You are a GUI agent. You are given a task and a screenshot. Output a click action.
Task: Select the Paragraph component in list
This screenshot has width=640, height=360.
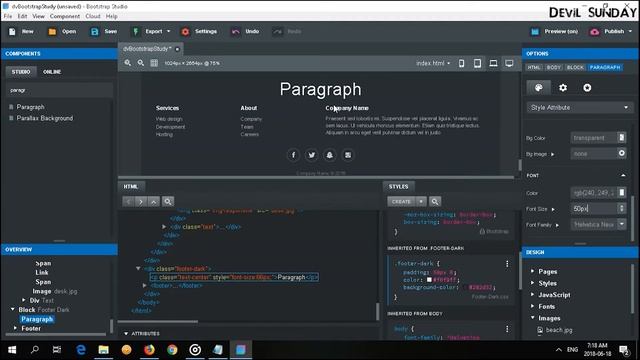tap(30, 107)
